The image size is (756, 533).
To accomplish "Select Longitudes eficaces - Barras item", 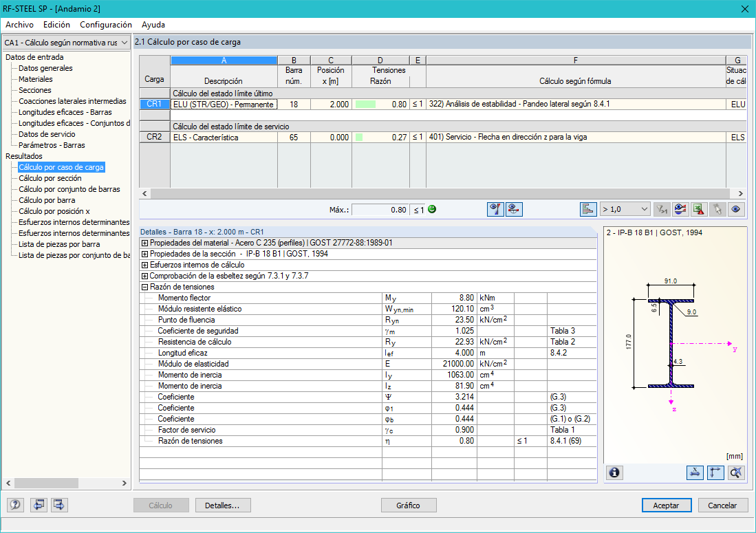I will point(65,112).
